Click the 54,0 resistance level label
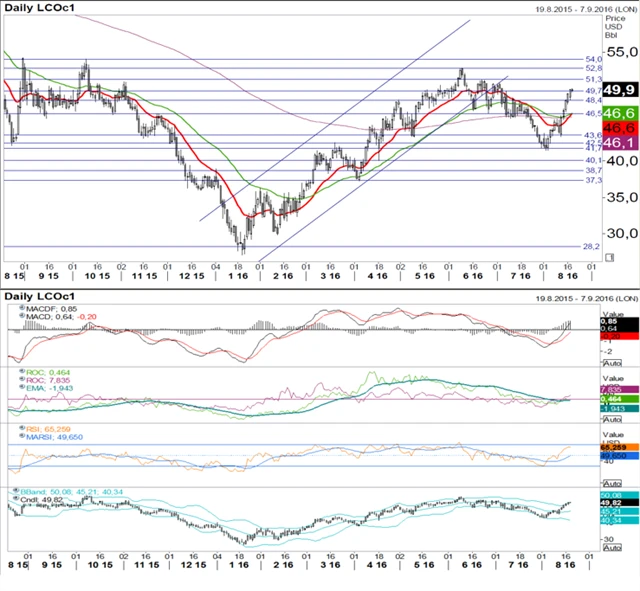Screen dimensions: 640x591 tap(592, 59)
